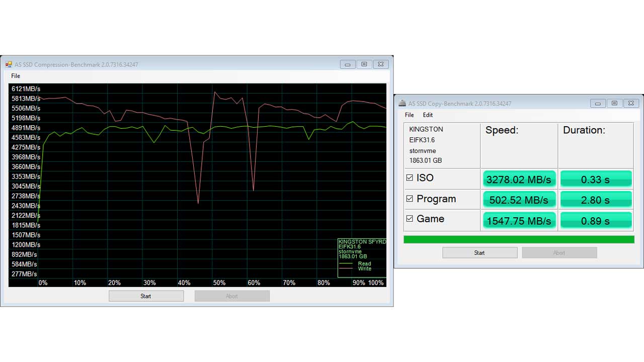
Task: Uncheck the Game test checkbox
Action: pos(410,219)
